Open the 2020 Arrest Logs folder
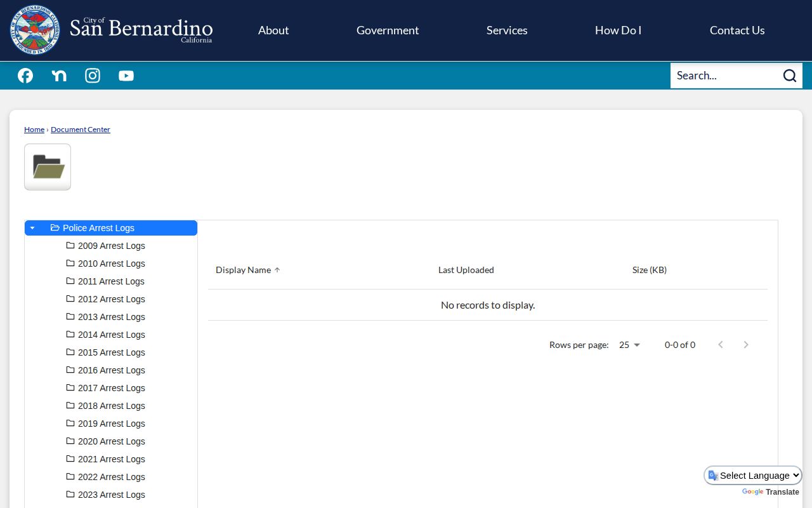812x508 pixels. (112, 441)
